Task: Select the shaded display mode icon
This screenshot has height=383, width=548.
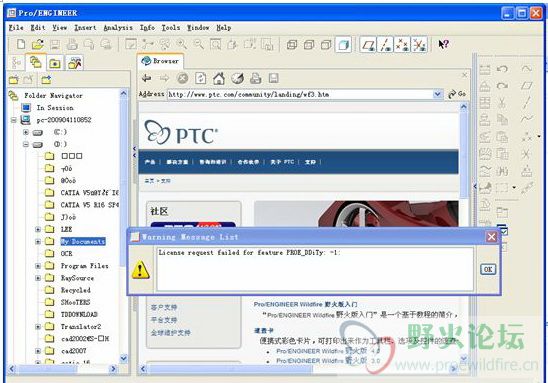Action: pos(343,45)
